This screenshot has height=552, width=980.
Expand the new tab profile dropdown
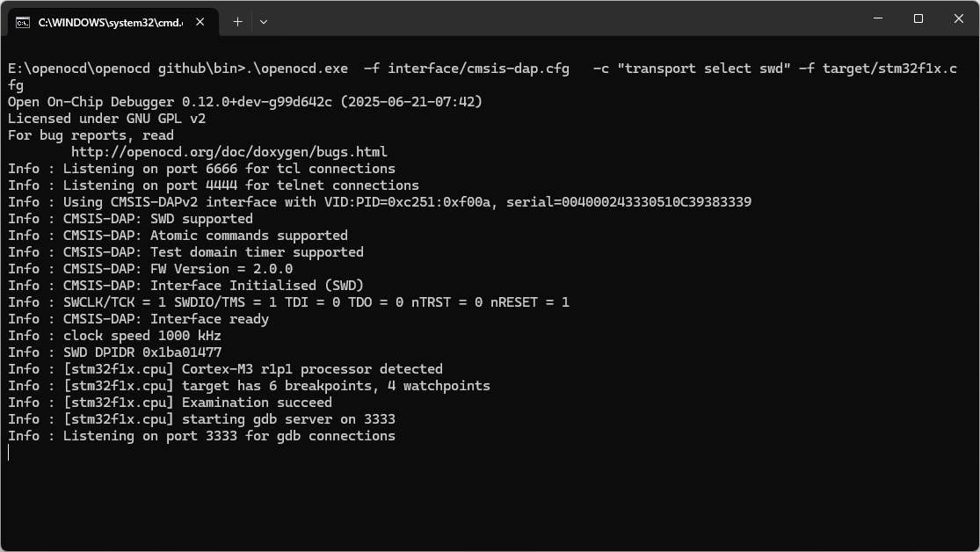coord(264,22)
